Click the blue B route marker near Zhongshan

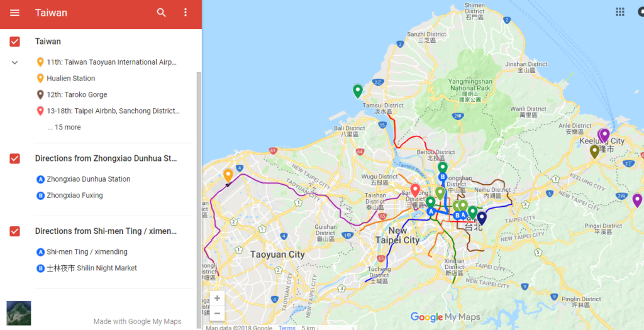(443, 177)
